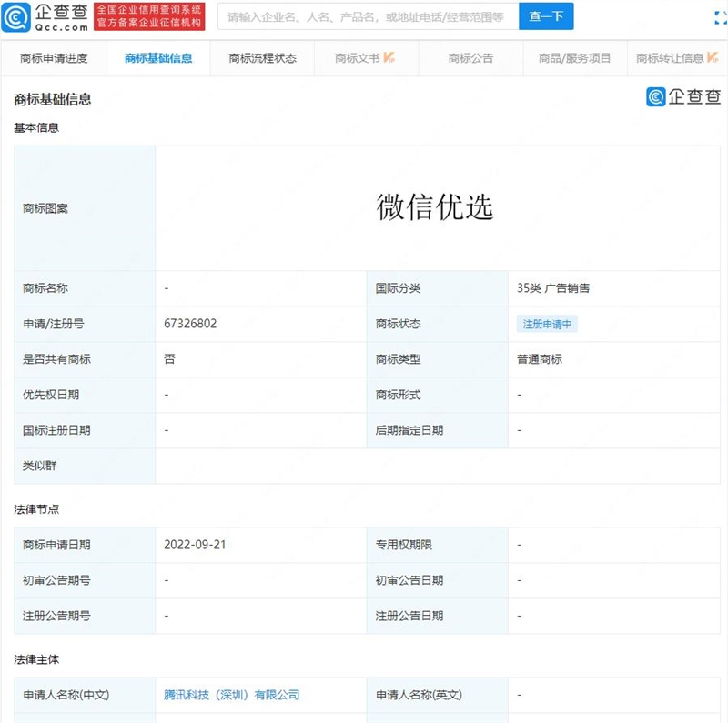728x723 pixels.
Task: Switch to the 商标流程状态 tab
Action: coord(261,56)
